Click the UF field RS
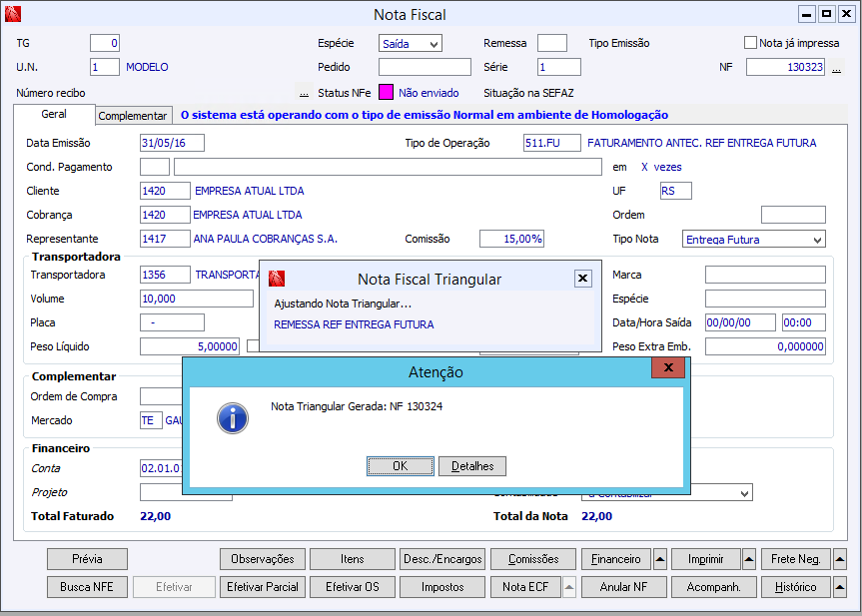This screenshot has height=616, width=862. [x=675, y=191]
